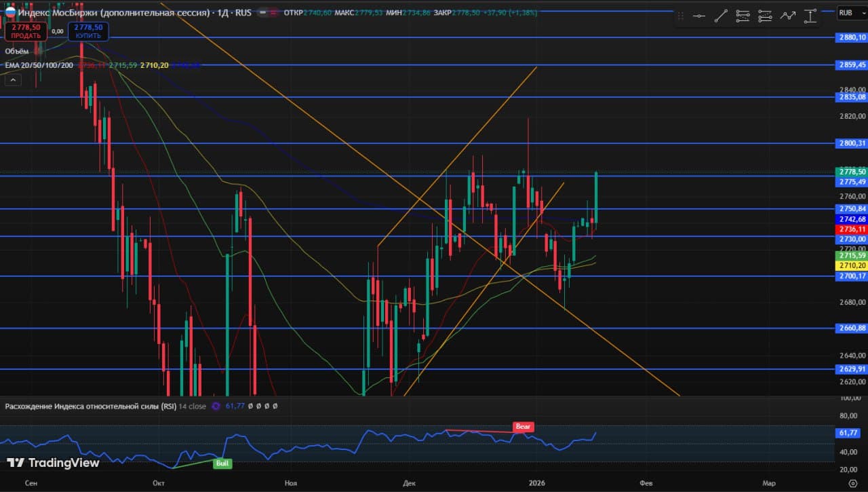Select the price range measure tool

810,16
